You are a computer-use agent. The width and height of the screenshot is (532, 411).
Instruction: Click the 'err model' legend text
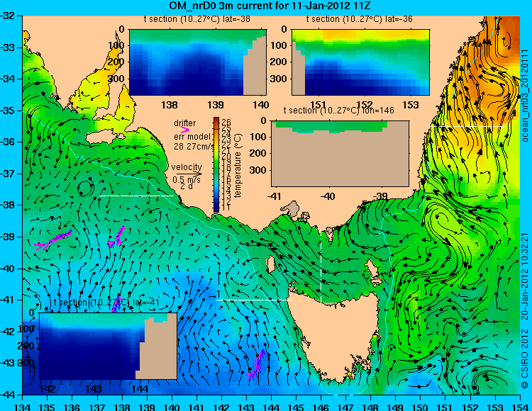coord(192,137)
